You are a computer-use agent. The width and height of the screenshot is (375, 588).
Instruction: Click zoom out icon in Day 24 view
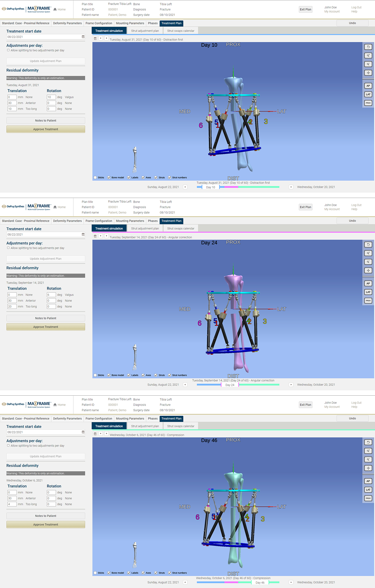pyautogui.click(x=368, y=262)
